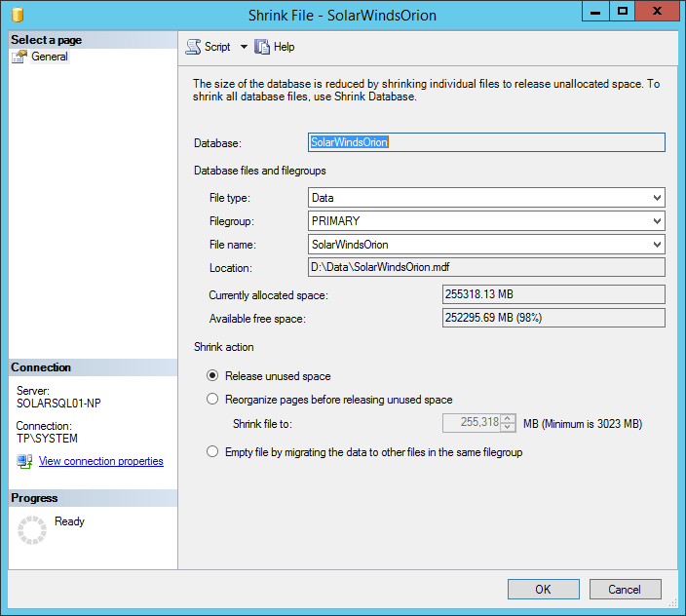The height and width of the screenshot is (616, 686).
Task: Click the Location path field
Action: click(486, 267)
